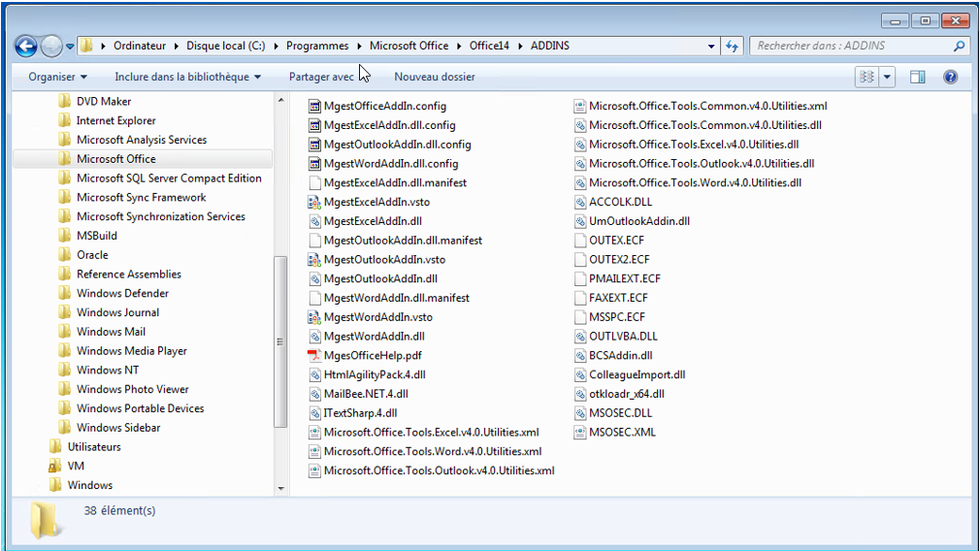Screen dimensions: 980x551
Task: Select the MgesOfficeHelp.pdf file icon
Action: 314,356
